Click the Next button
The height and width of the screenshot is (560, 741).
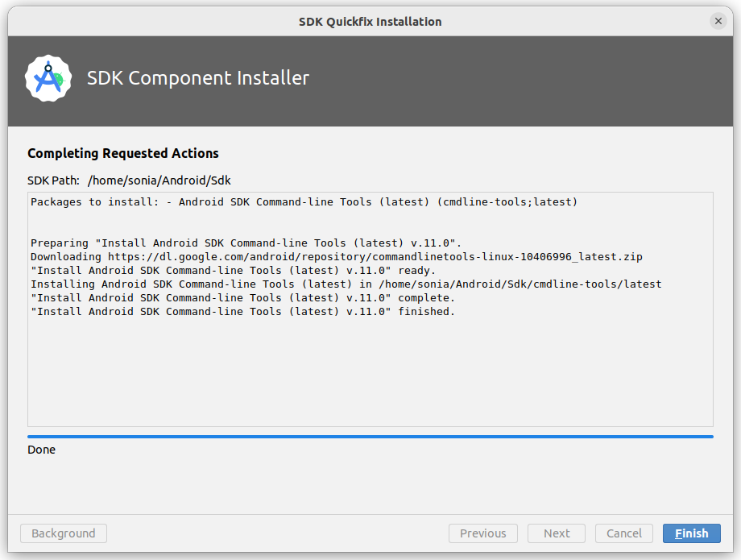click(557, 533)
